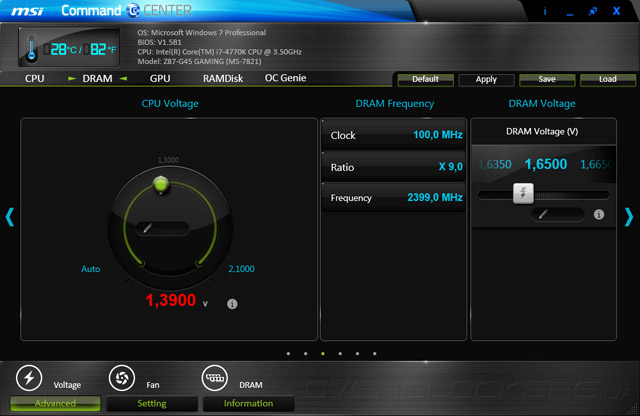Select the first page indicator dot
This screenshot has width=640, height=416.
click(288, 354)
